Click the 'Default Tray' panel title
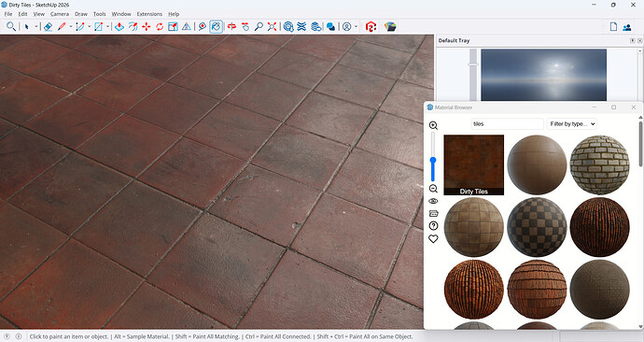Screen dimensions: 644x342 click(x=454, y=40)
